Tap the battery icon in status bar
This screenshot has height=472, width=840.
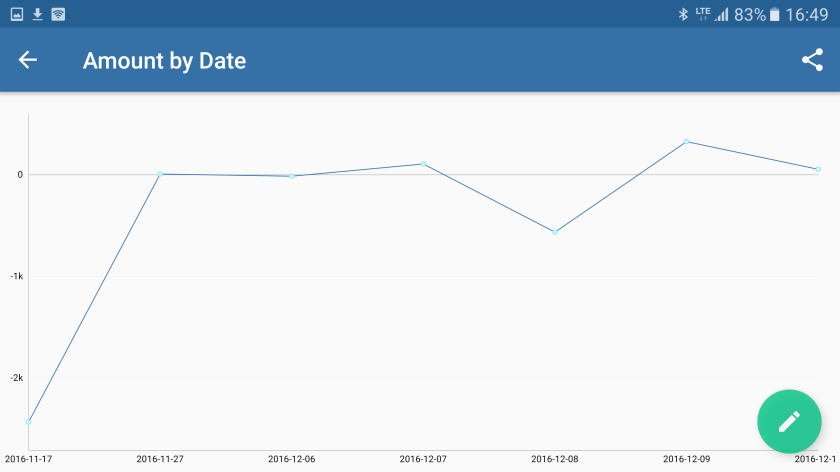pyautogui.click(x=774, y=14)
